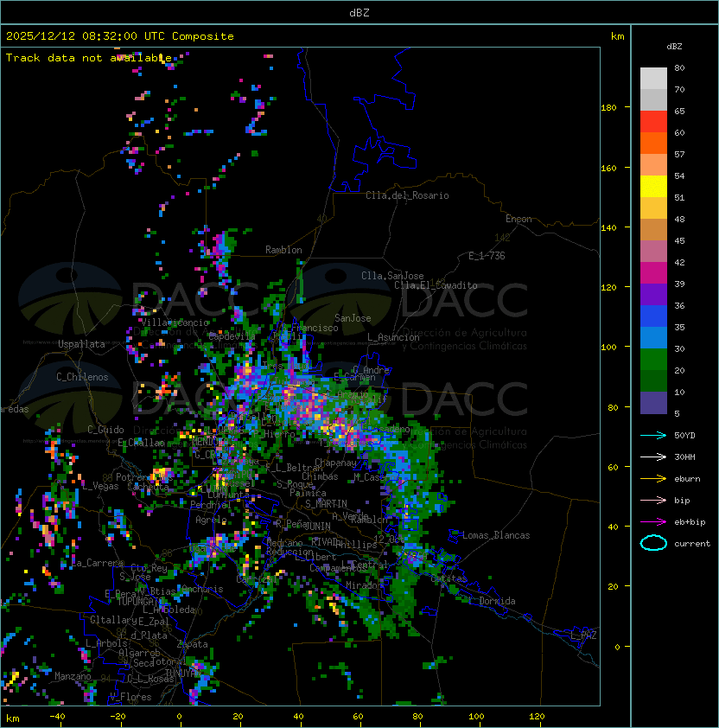Click the timestamp '2025/12/12 08:32:00 UTC Composite'
719x728 pixels.
(120, 36)
